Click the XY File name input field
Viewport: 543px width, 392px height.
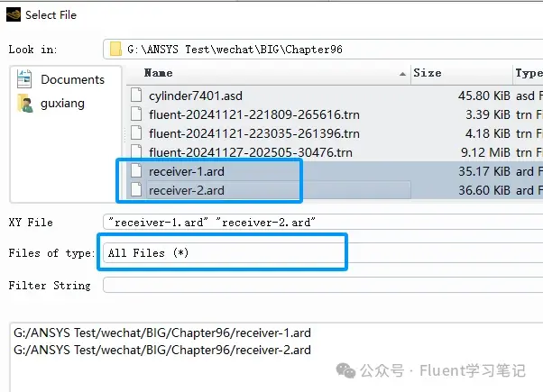[x=323, y=222]
